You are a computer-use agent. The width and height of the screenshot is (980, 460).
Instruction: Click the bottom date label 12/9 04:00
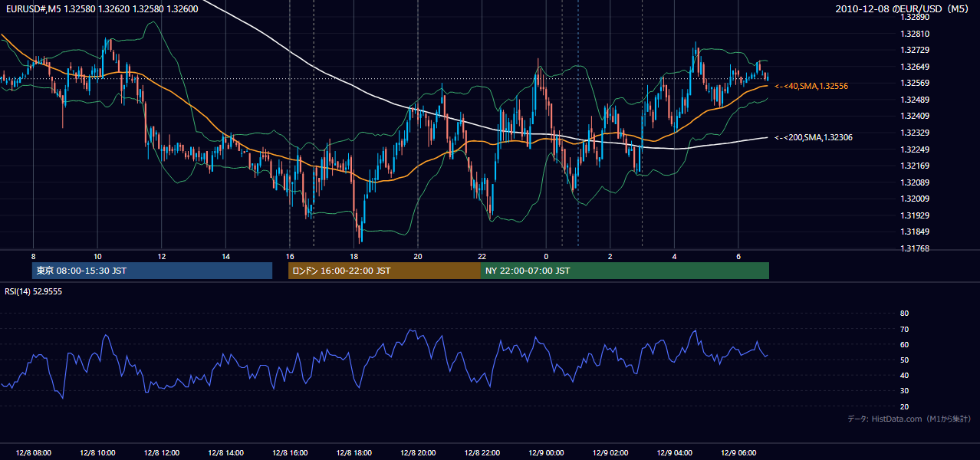coord(674,452)
